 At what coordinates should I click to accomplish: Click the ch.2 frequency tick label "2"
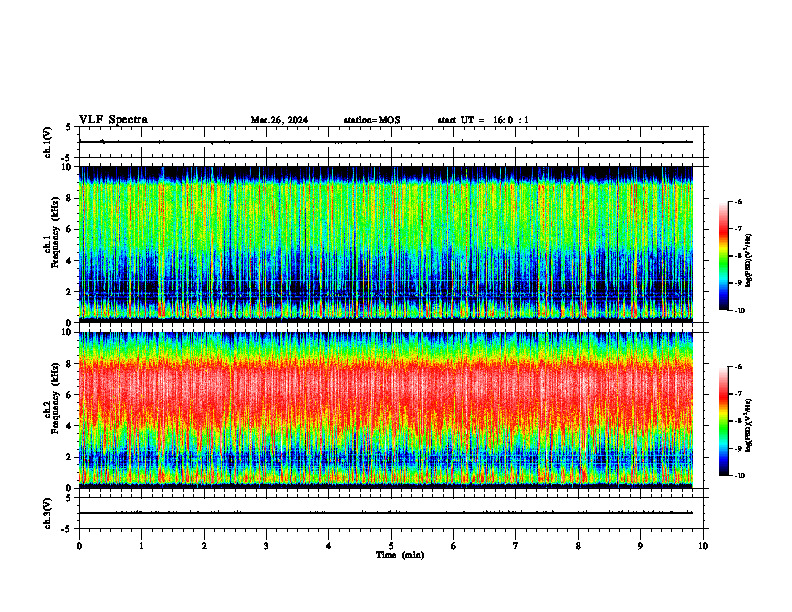coord(70,457)
